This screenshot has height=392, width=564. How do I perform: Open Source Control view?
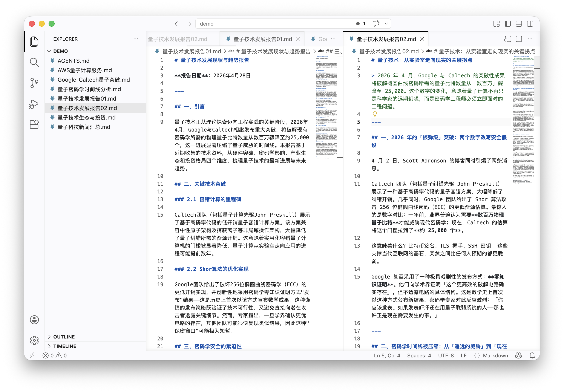(34, 83)
